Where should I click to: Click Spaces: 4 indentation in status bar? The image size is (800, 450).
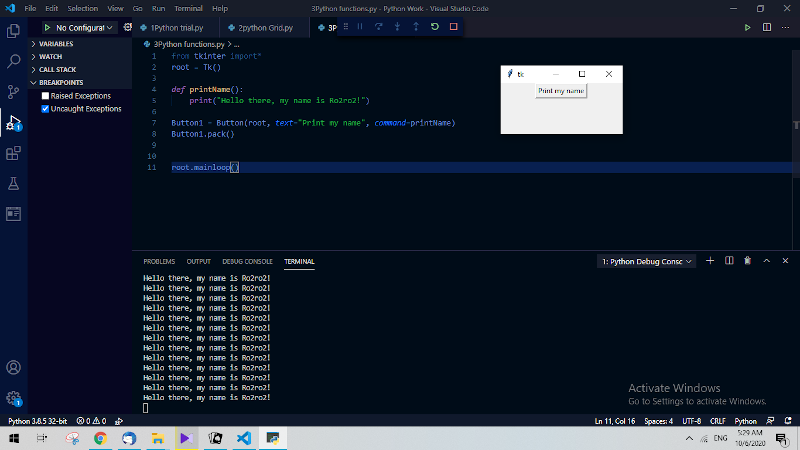pyautogui.click(x=658, y=421)
